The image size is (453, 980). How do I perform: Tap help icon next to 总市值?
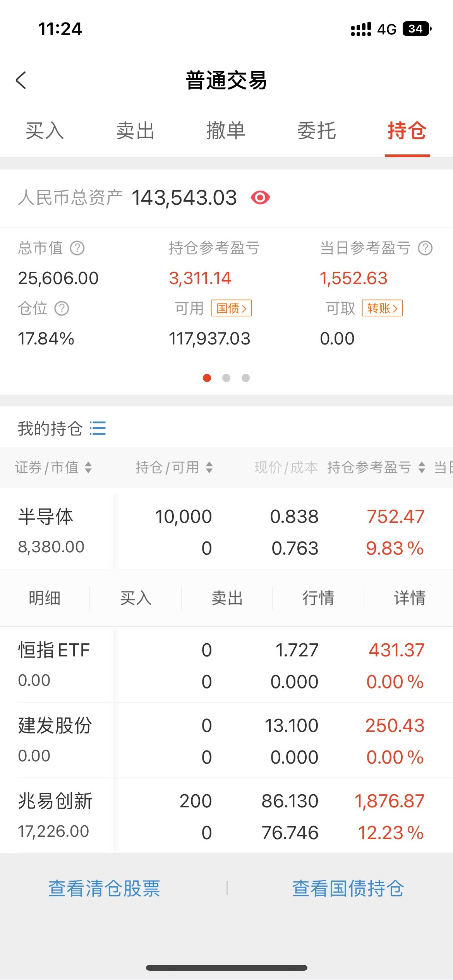(x=77, y=248)
